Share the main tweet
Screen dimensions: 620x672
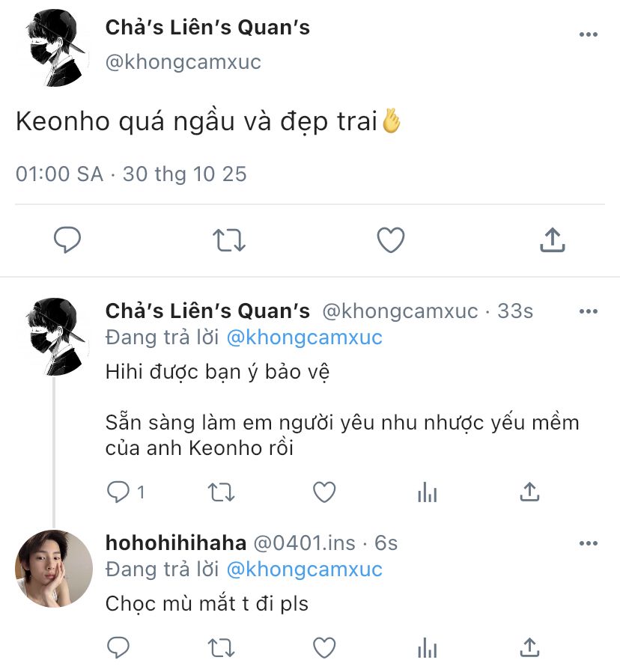552,240
